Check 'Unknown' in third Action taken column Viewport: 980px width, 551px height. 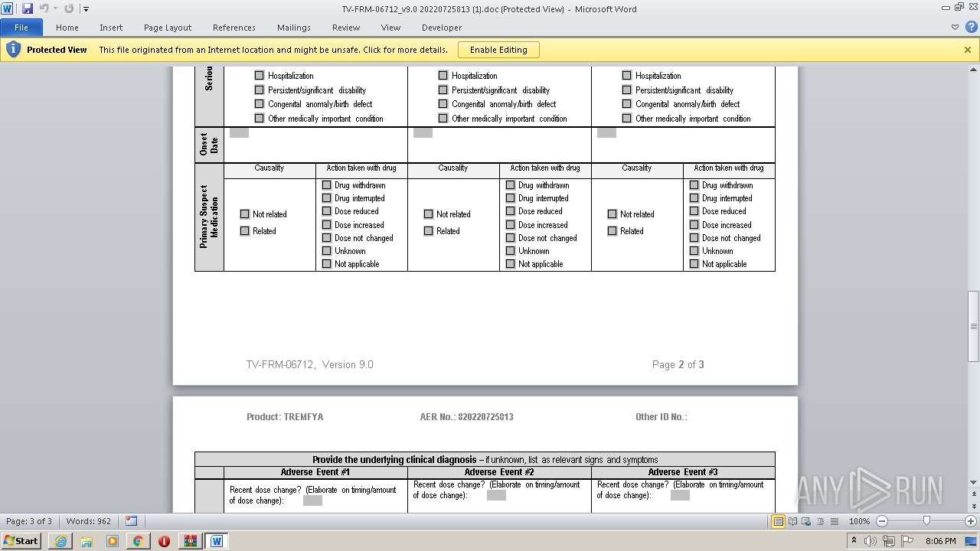point(694,251)
